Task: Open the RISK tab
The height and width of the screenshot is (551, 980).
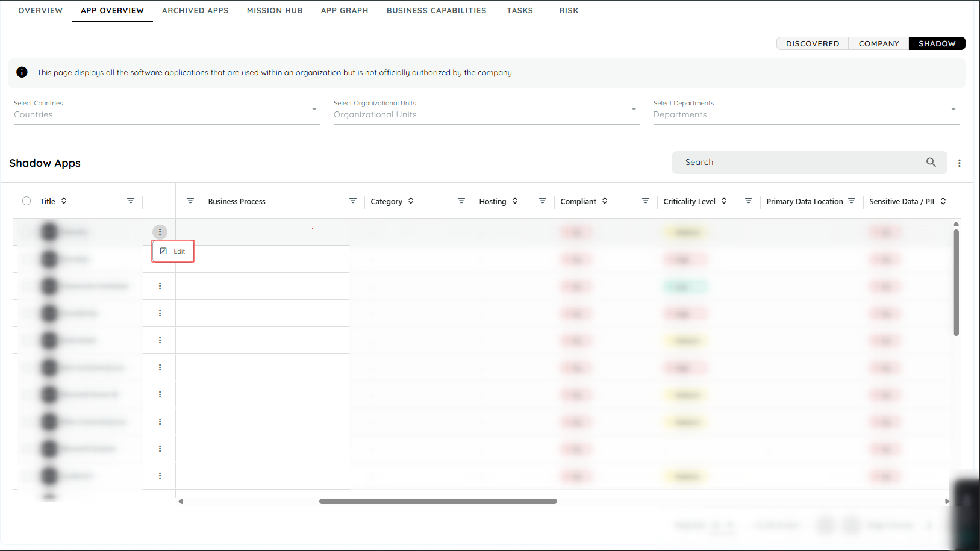Action: point(569,11)
